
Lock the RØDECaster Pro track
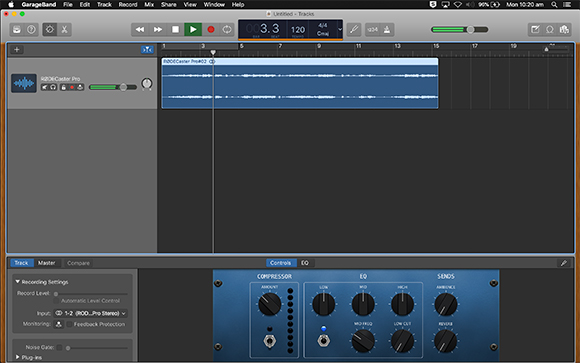point(63,87)
